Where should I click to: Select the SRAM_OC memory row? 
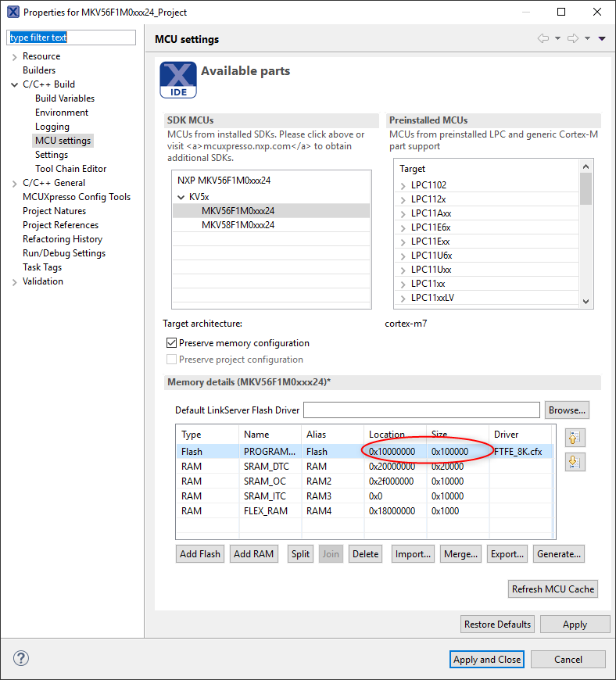tap(365, 481)
